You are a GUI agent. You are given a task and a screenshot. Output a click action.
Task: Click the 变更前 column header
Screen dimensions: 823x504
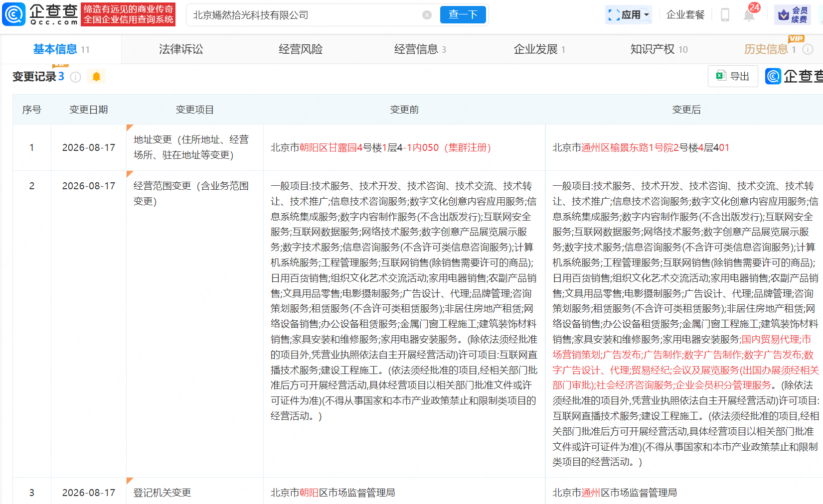tap(404, 110)
